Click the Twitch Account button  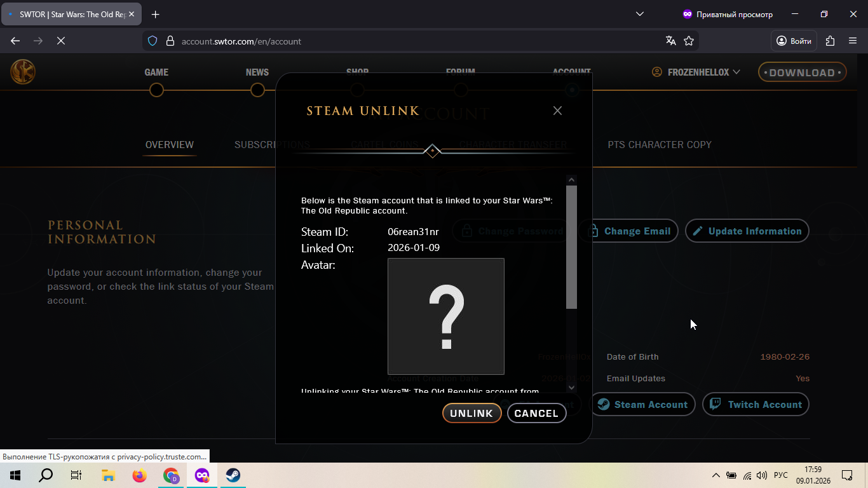[756, 405]
